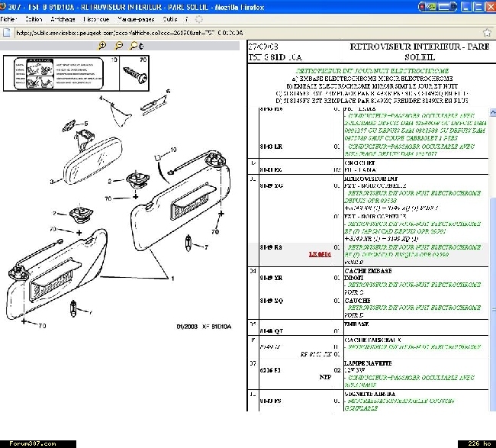
Task: Click the RETROVISEUR INT description
Action: [371, 179]
